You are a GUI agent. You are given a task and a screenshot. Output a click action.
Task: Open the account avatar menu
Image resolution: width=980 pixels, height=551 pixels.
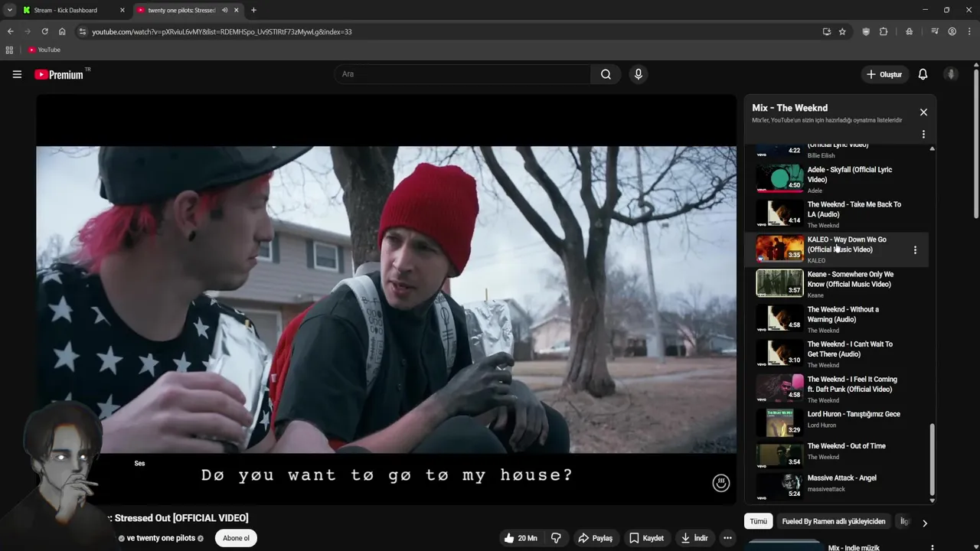click(951, 74)
